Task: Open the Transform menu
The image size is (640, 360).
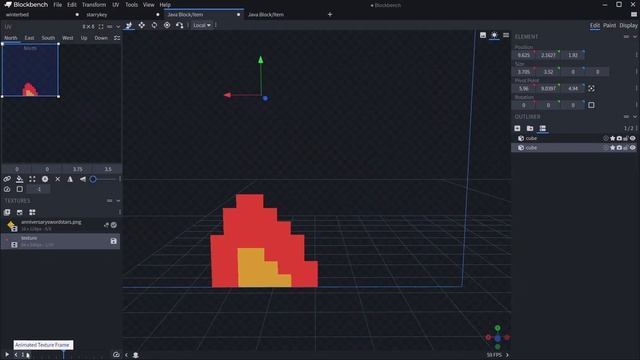Action: pyautogui.click(x=94, y=5)
